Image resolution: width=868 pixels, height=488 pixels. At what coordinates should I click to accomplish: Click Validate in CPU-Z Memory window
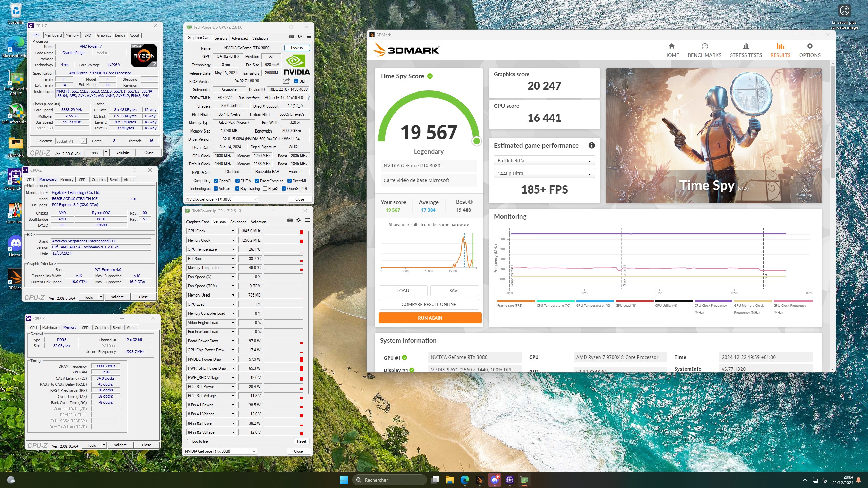pyautogui.click(x=120, y=445)
